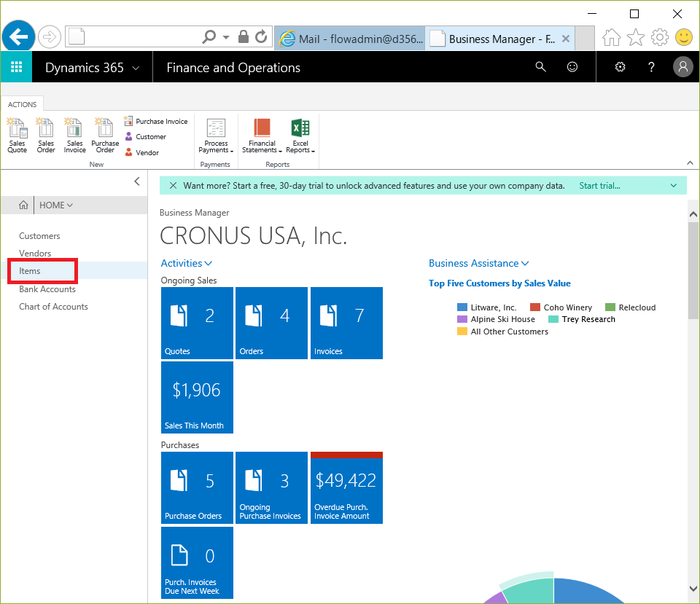Add a new Vendor from ribbon

[141, 152]
